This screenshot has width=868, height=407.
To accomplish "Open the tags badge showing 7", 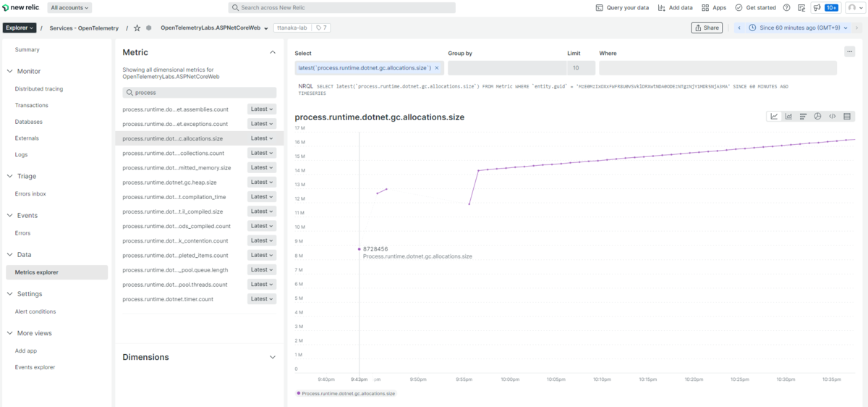I will [x=322, y=28].
